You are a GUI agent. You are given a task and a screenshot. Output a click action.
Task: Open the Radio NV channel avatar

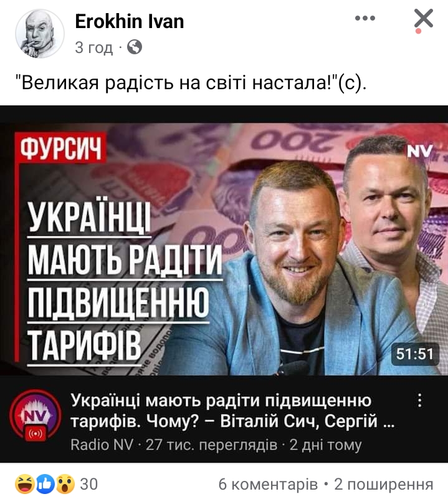[x=36, y=415]
